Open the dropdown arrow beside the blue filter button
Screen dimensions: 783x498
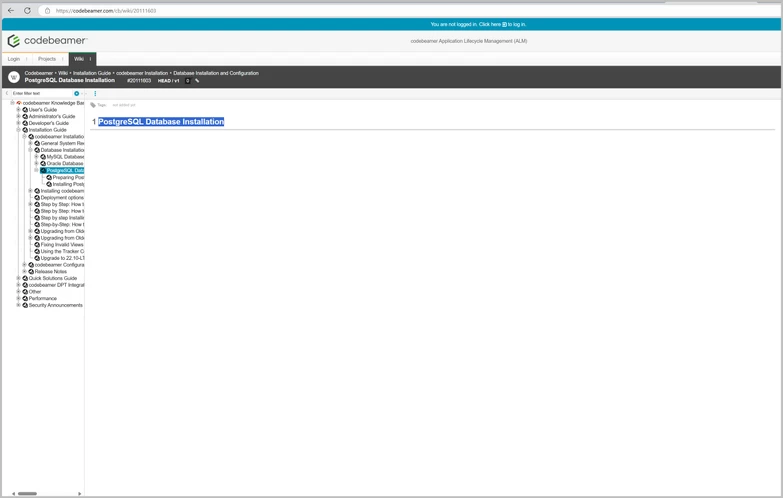pyautogui.click(x=82, y=93)
